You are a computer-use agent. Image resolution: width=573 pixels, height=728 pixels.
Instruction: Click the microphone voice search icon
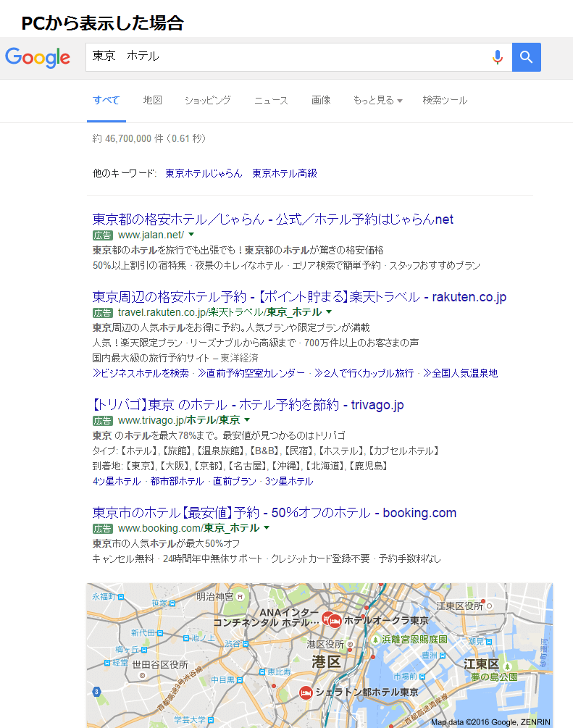498,57
